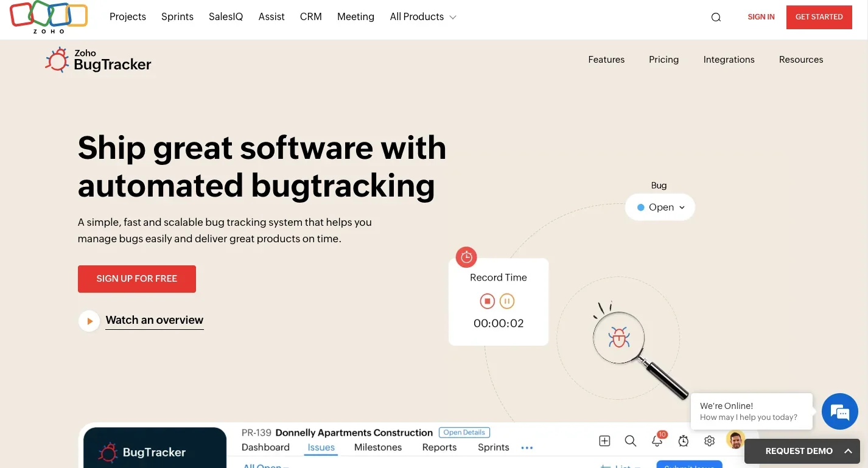Click the red timer icon above Record Time

point(466,257)
